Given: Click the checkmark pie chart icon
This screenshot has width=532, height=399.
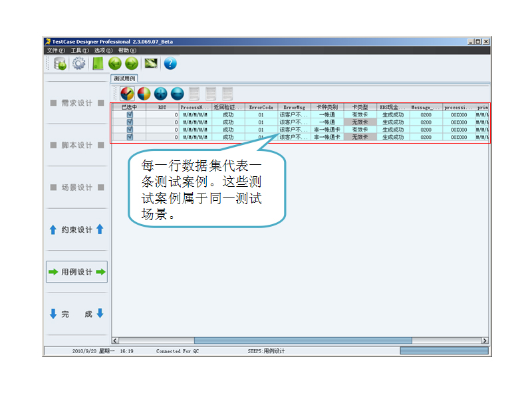Looking at the screenshot, I should coord(127,94).
